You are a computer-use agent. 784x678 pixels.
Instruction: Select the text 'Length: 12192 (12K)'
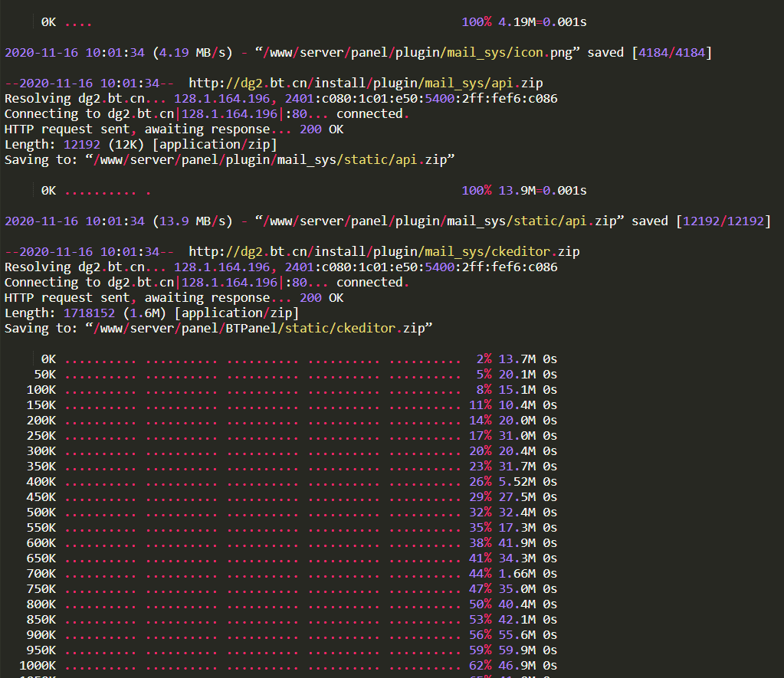(x=74, y=145)
